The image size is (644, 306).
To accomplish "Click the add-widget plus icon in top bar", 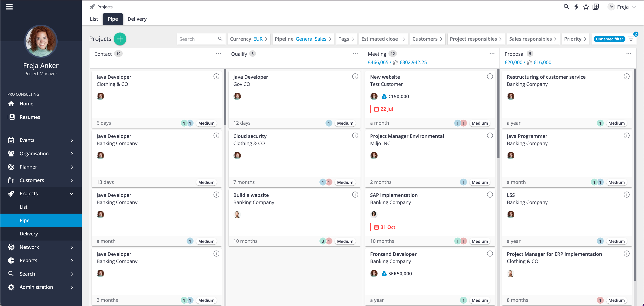I will pos(596,7).
